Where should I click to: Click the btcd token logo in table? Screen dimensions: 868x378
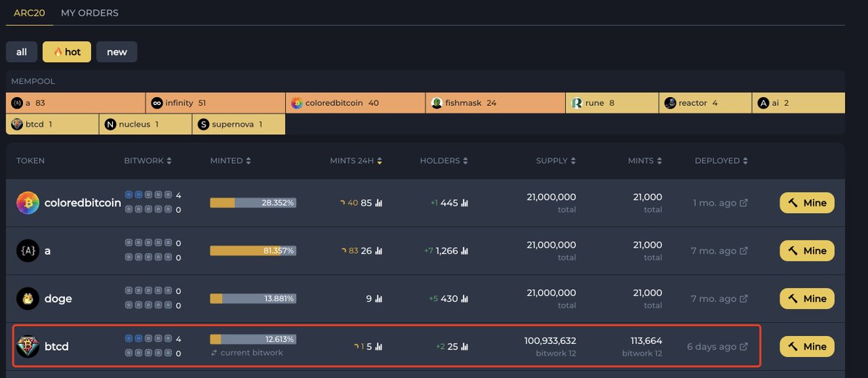(x=28, y=346)
